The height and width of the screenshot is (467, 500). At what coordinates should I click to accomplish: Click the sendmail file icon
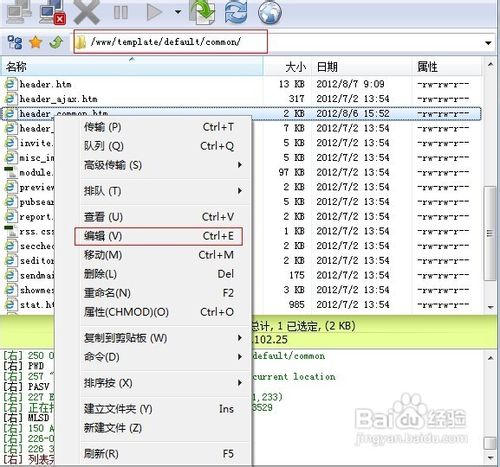coord(10,275)
